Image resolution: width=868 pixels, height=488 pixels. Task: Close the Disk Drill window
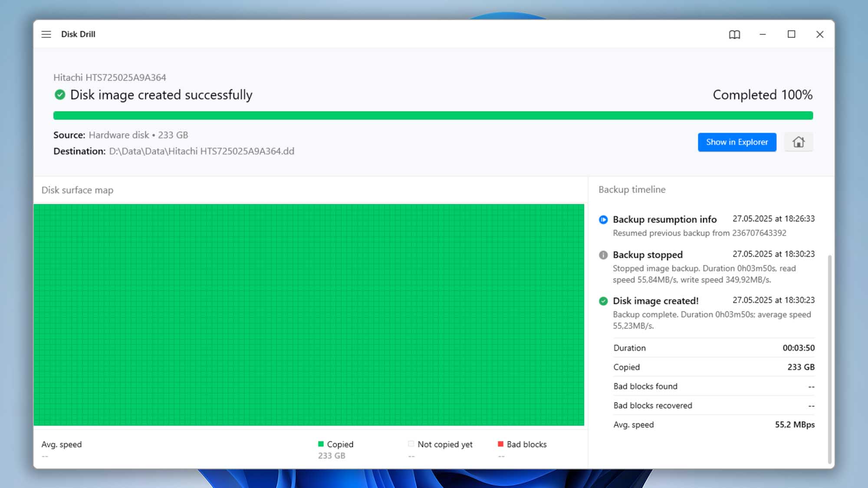pos(820,34)
